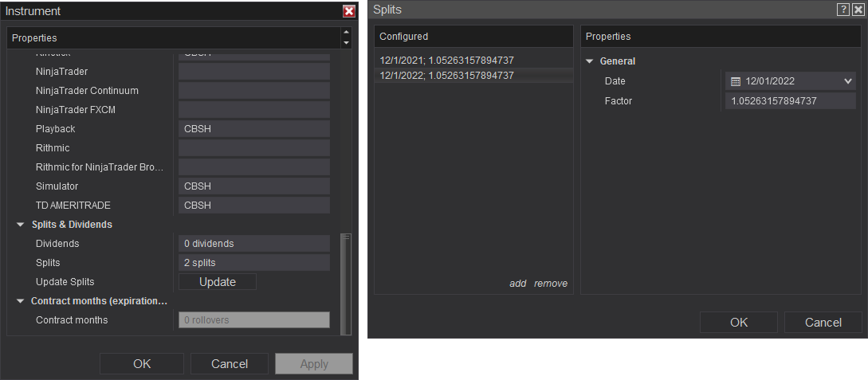Open help in the Splits window

(x=843, y=10)
